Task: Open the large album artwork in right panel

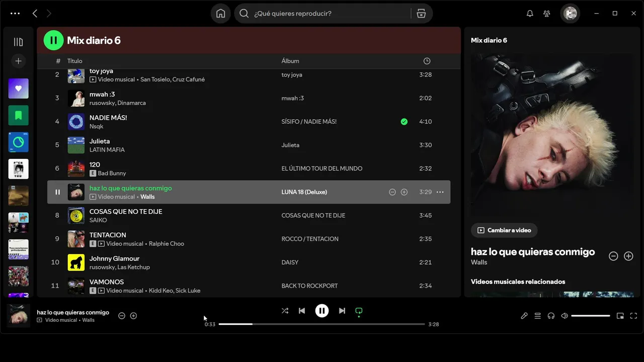Action: (x=552, y=135)
